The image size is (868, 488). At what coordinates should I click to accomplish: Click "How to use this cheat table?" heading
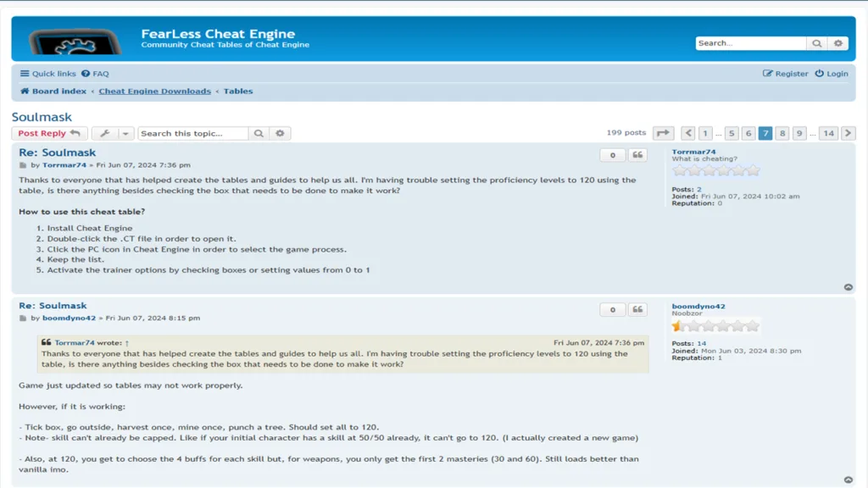pos(82,211)
